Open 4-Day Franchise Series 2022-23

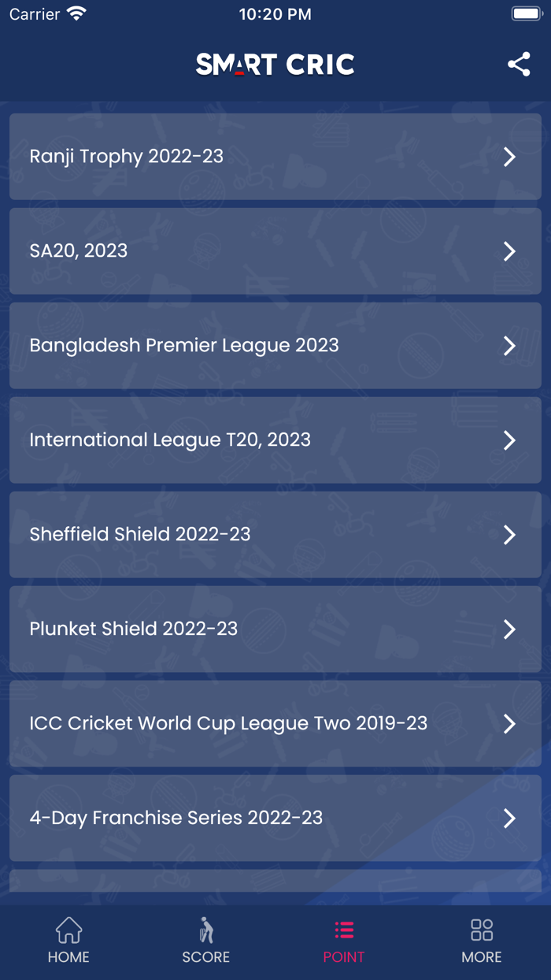coord(176,818)
